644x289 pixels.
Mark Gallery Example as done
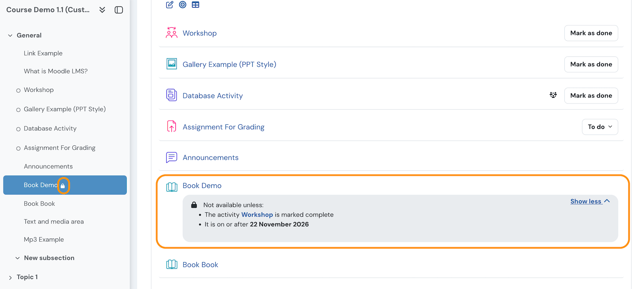[x=591, y=64]
